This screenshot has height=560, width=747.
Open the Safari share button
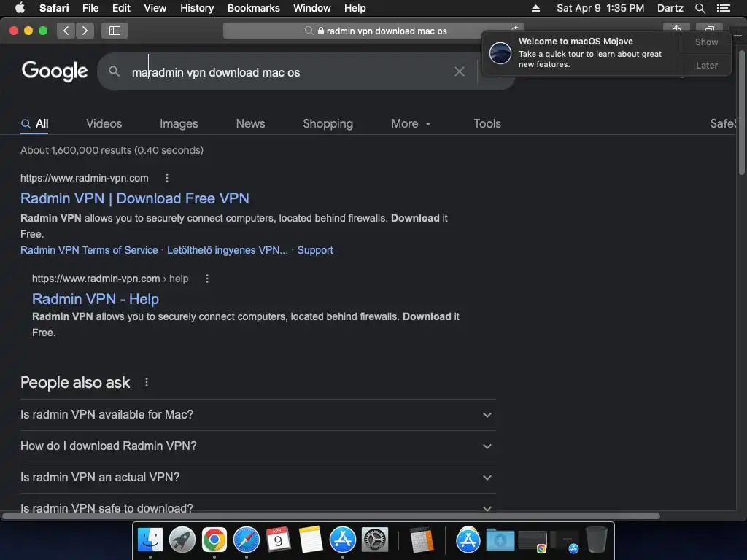676,28
